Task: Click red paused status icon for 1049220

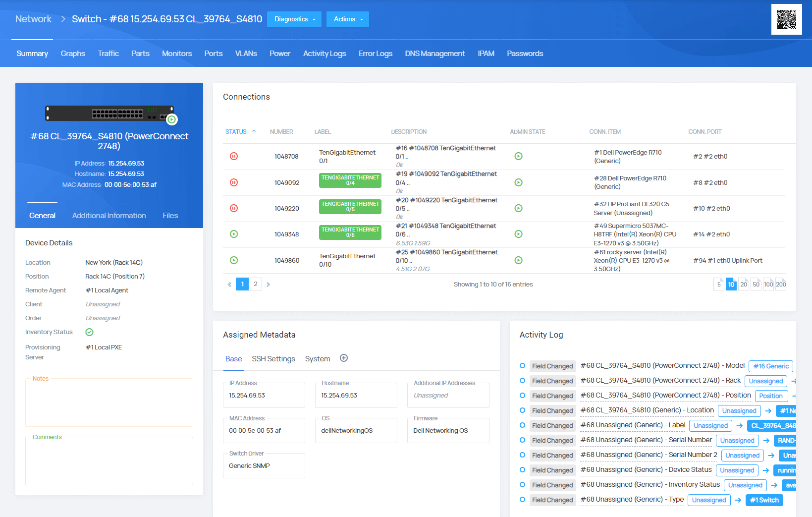Action: [234, 208]
